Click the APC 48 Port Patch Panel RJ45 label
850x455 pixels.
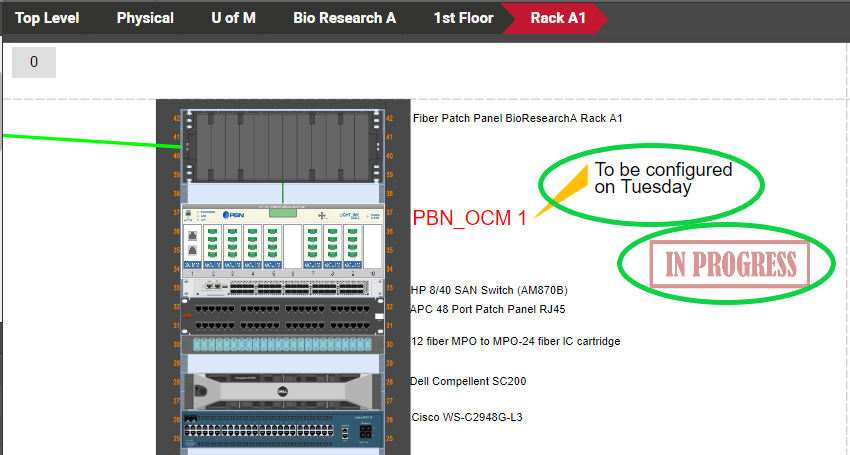click(x=487, y=309)
